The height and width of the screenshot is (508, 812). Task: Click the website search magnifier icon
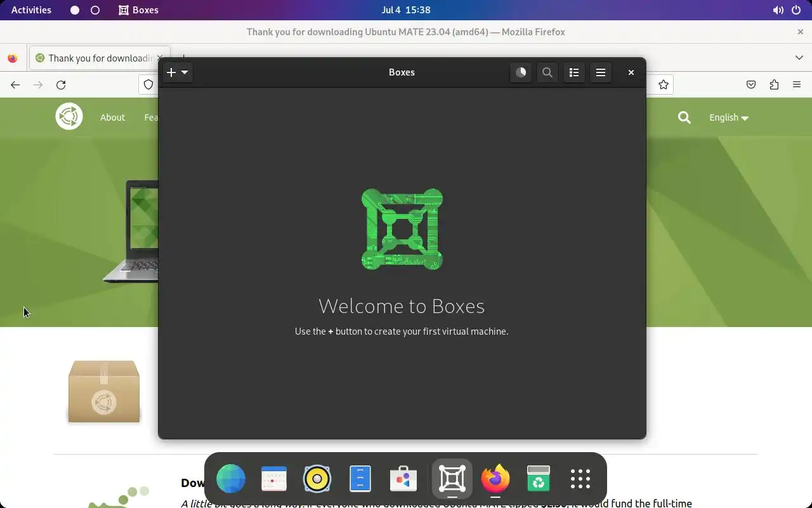click(x=684, y=117)
